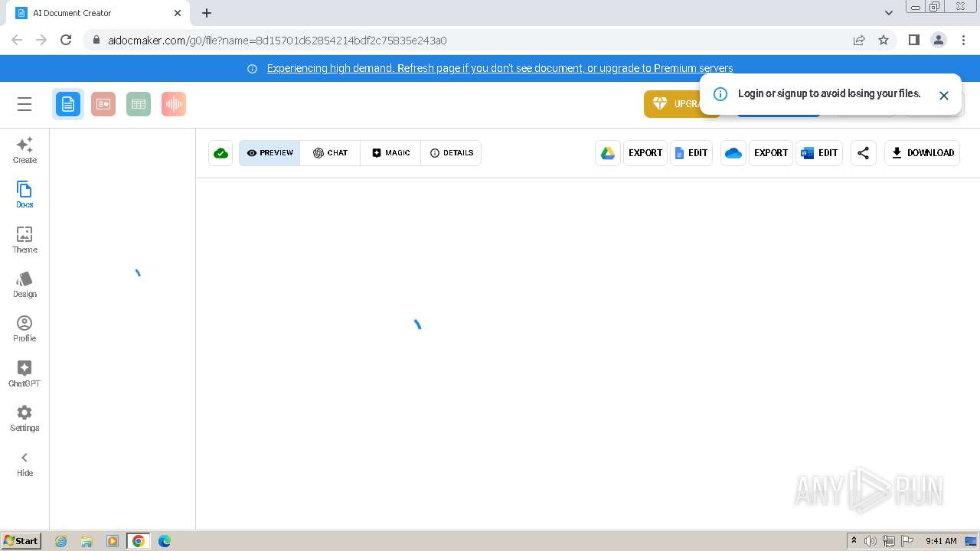The image size is (980, 551).
Task: Click the taskbar clock showing 9:41 AM
Action: [941, 541]
